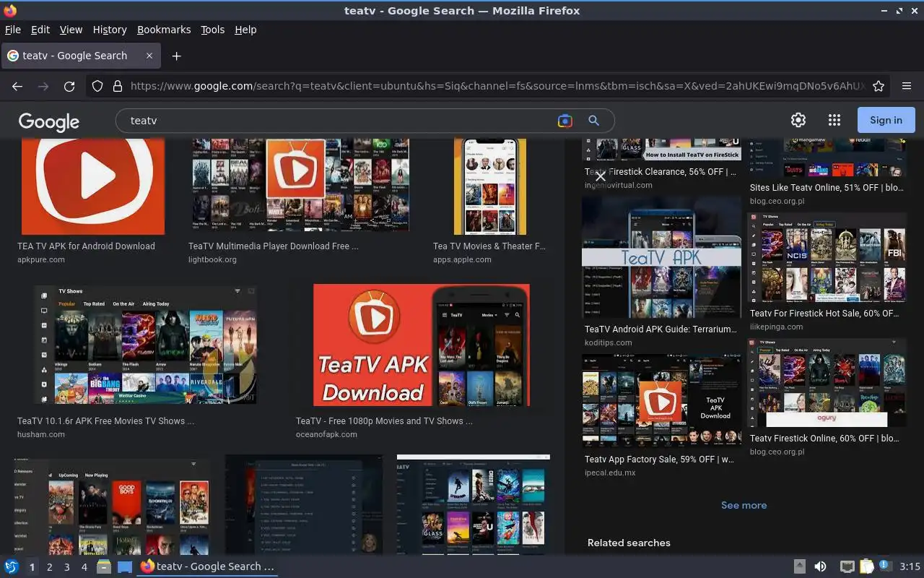
Task: Open the File menu
Action: [x=13, y=30]
